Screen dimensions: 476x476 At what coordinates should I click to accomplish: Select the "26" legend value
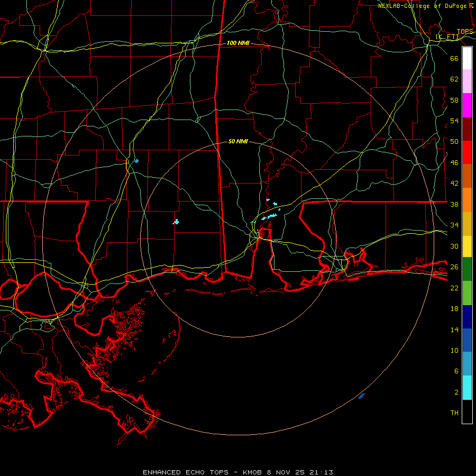pyautogui.click(x=454, y=267)
